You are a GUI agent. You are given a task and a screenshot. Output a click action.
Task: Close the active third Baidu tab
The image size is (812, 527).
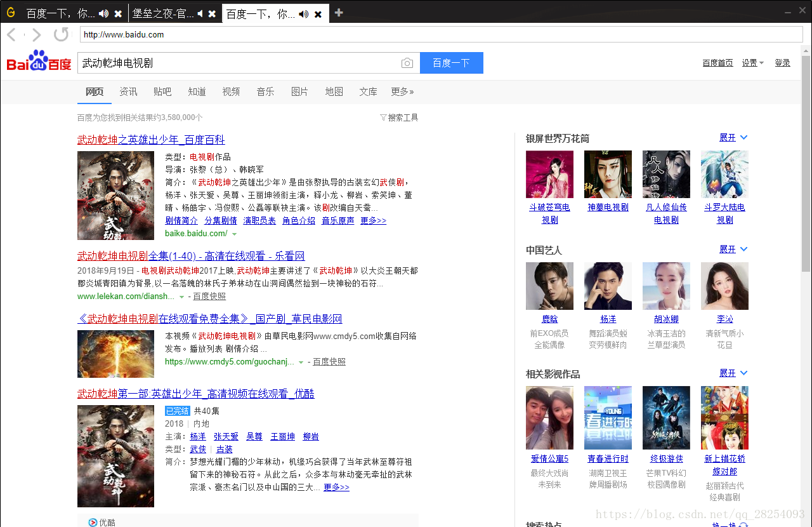point(318,13)
